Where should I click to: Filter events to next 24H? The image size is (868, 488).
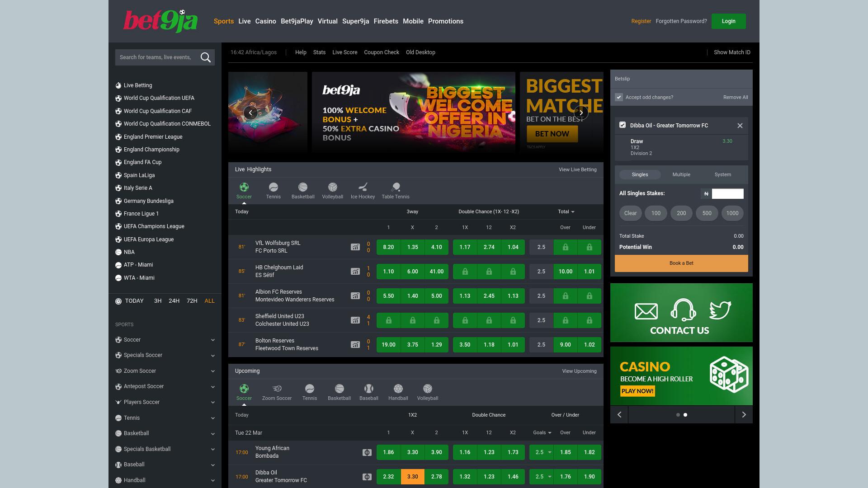pyautogui.click(x=174, y=301)
